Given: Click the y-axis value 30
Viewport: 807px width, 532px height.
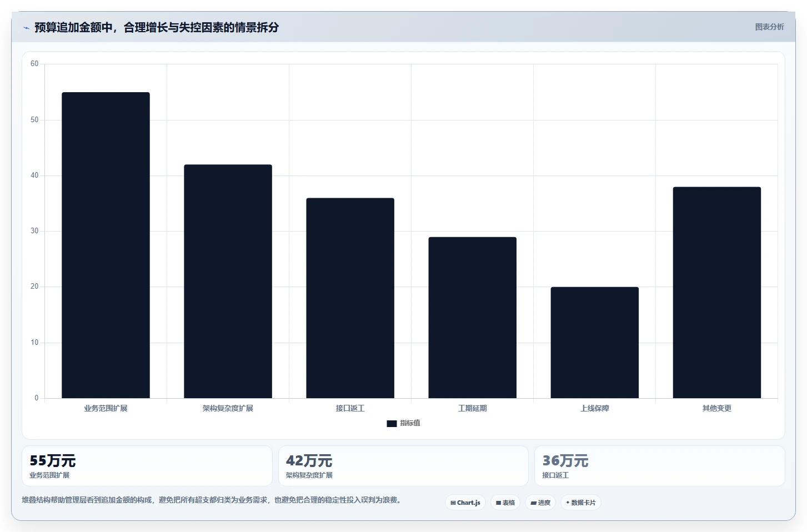Looking at the screenshot, I should [x=34, y=231].
